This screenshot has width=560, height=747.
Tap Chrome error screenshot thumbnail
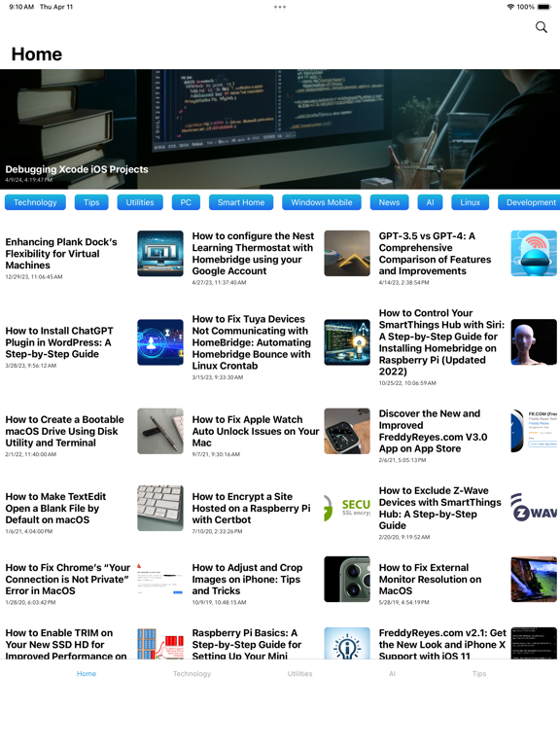pyautogui.click(x=160, y=579)
